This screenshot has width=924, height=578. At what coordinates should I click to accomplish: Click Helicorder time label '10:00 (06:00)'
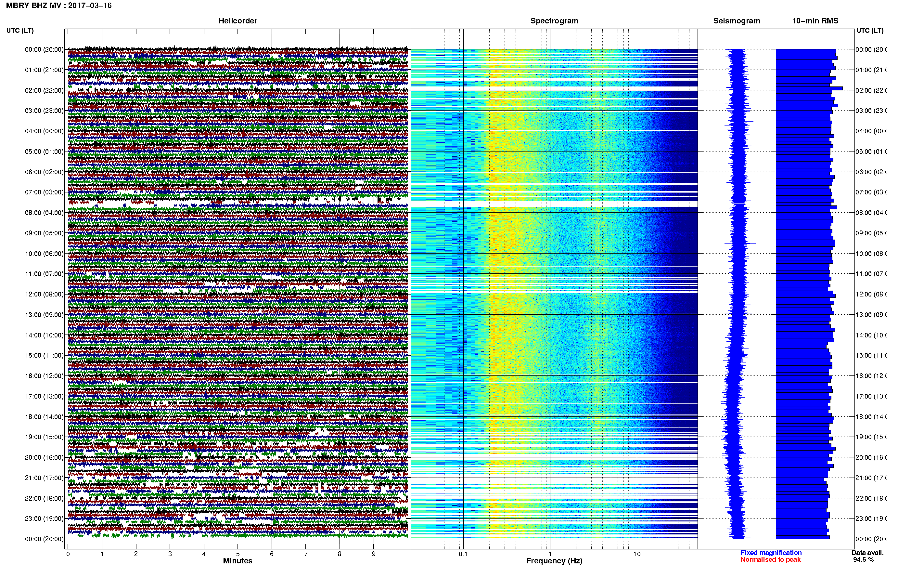tap(44, 254)
